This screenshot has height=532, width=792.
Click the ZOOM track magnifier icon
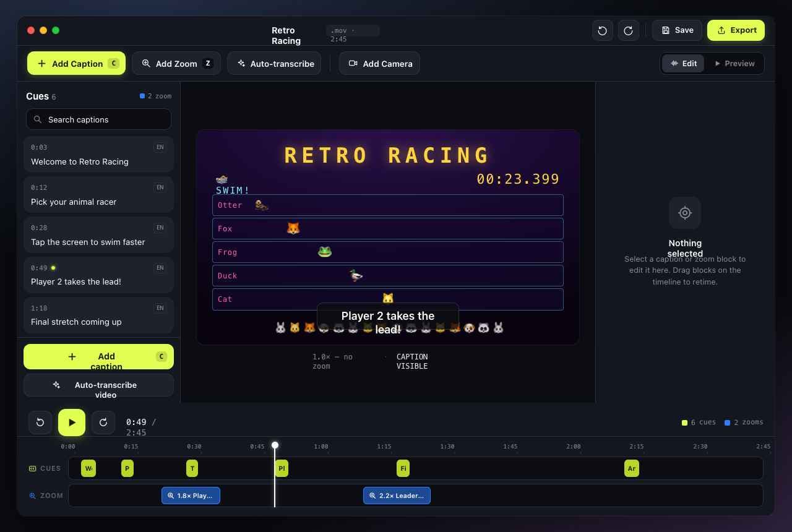pyautogui.click(x=32, y=496)
